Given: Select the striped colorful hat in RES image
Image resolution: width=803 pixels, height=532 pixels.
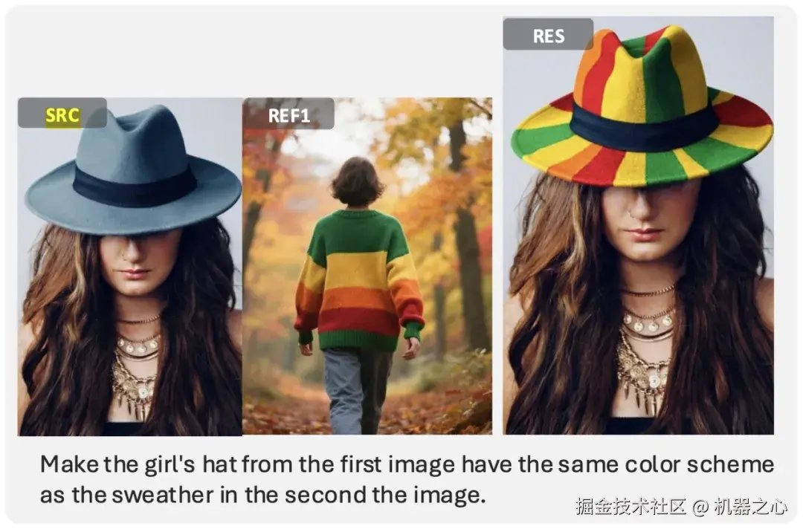Looking at the screenshot, I should [642, 105].
